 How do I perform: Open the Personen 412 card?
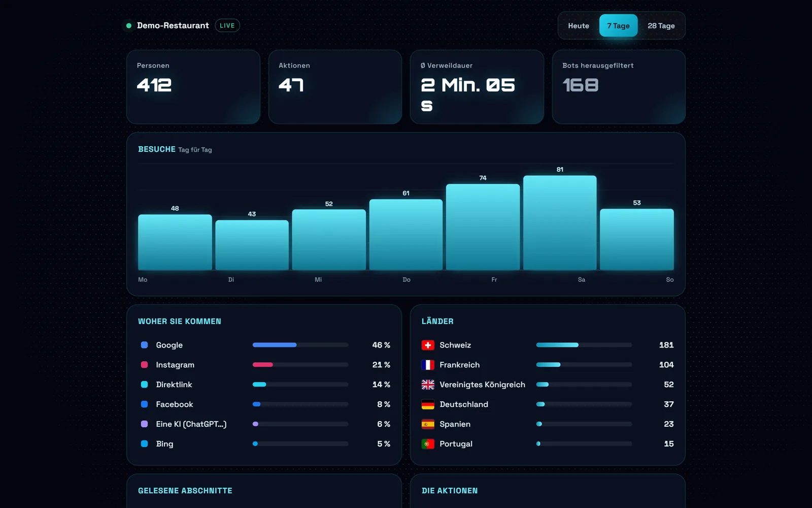click(193, 87)
